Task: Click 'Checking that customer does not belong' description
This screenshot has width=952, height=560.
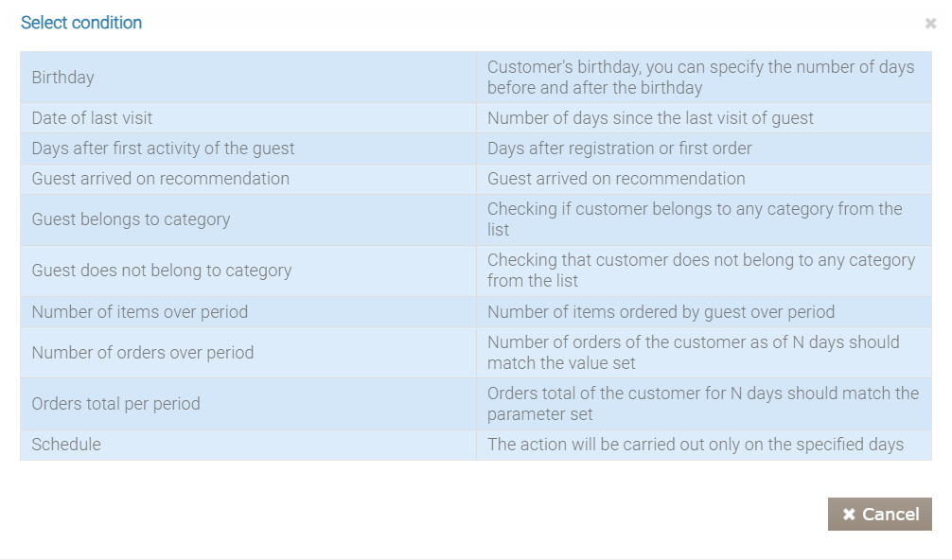Action: click(x=700, y=271)
